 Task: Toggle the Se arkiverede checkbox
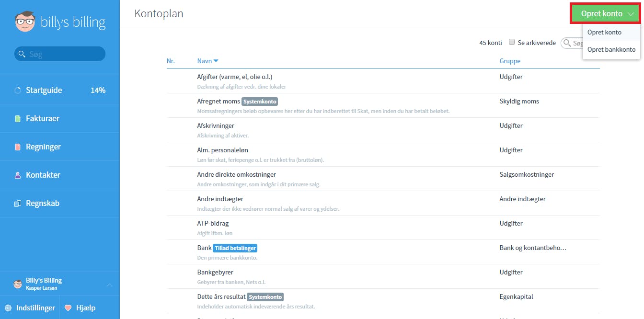click(512, 42)
